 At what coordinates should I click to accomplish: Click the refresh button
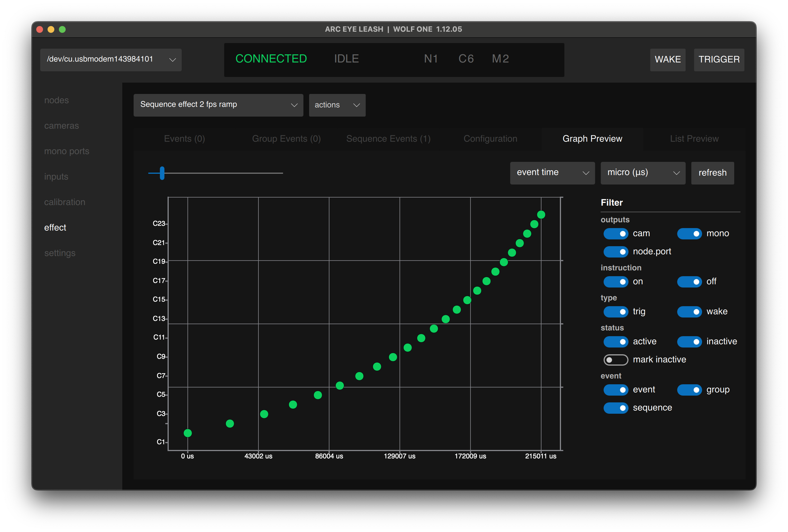pos(712,173)
